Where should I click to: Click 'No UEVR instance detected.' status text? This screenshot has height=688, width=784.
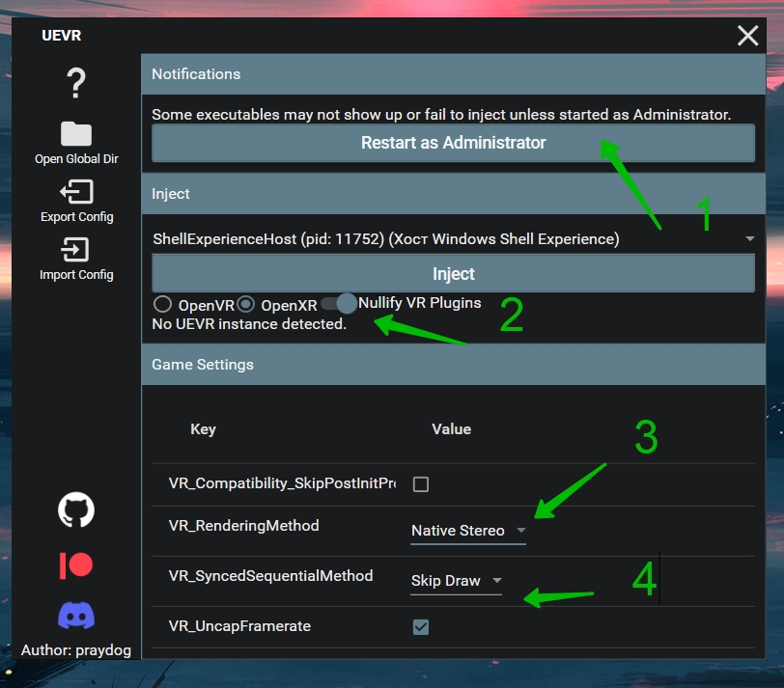click(x=249, y=324)
